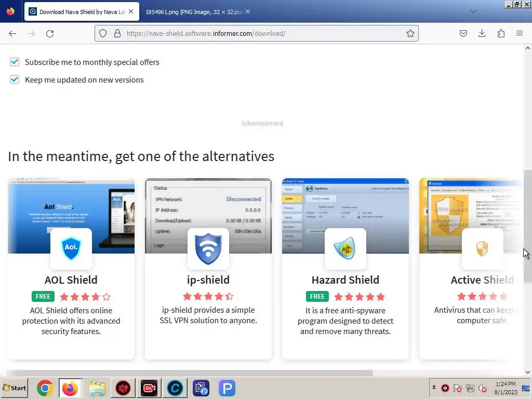
Task: Bookmark this page with the star
Action: [410, 33]
